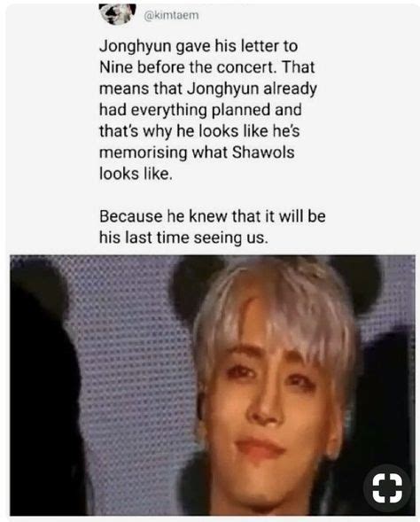Click the visual search lens icon
Screen dimensions: 420x522
[x=387, y=488]
